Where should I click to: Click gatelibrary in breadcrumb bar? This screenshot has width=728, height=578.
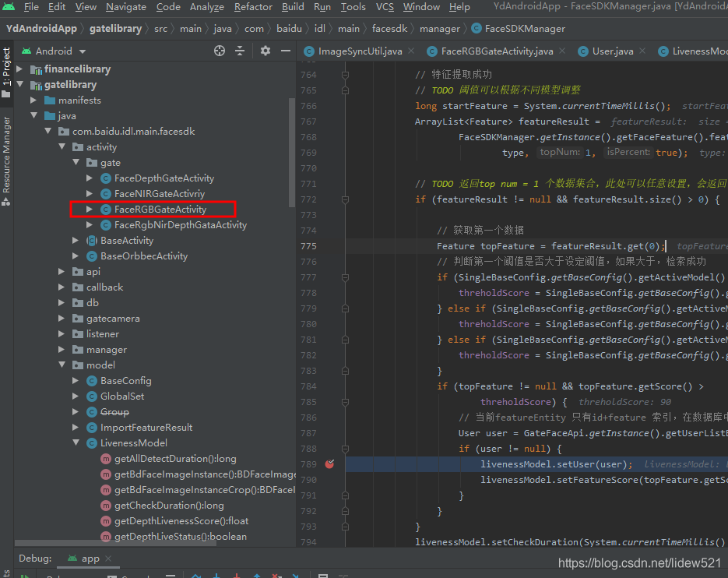(115, 29)
